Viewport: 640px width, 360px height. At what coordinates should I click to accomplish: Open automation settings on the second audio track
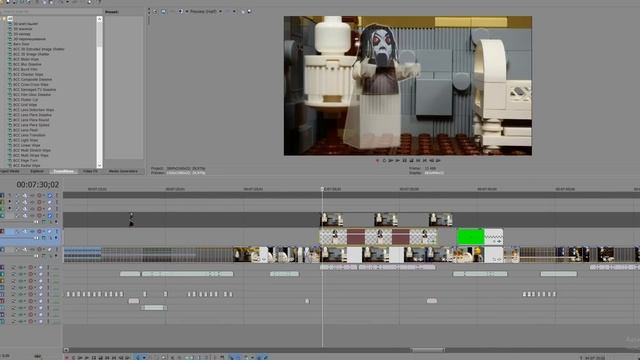pyautogui.click(x=31, y=274)
